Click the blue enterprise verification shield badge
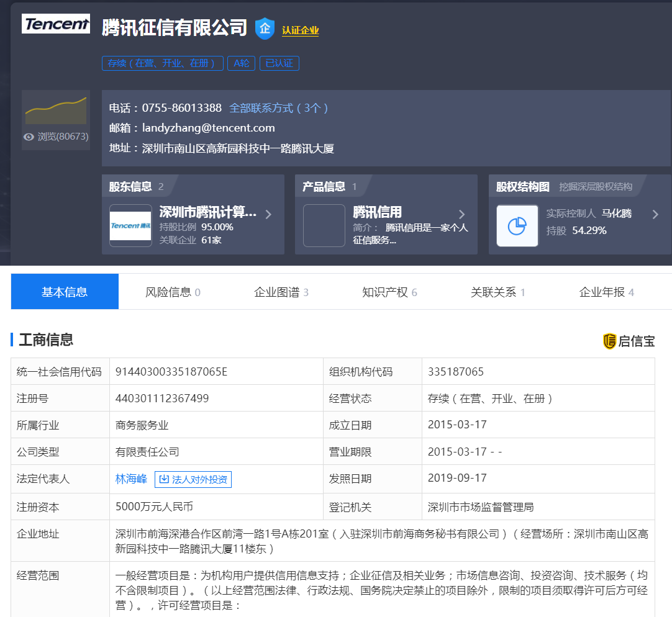 (265, 29)
